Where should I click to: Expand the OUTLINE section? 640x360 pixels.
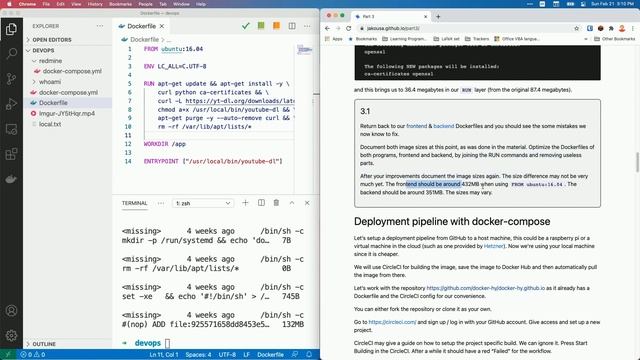tap(44, 344)
